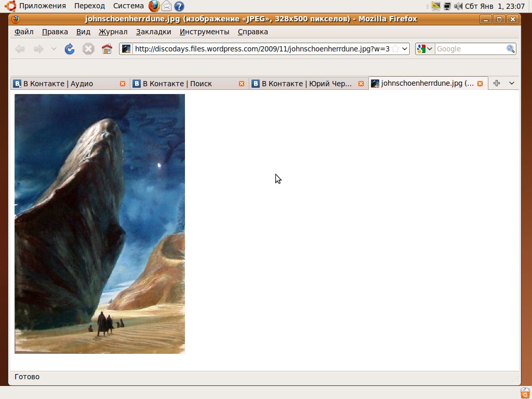Open the search engine selector dropdown
The width and height of the screenshot is (532, 399).
[x=424, y=49]
